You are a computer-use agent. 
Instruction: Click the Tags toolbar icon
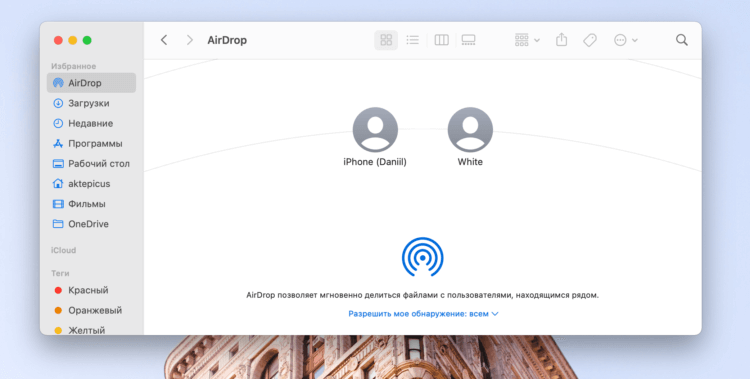tap(590, 40)
